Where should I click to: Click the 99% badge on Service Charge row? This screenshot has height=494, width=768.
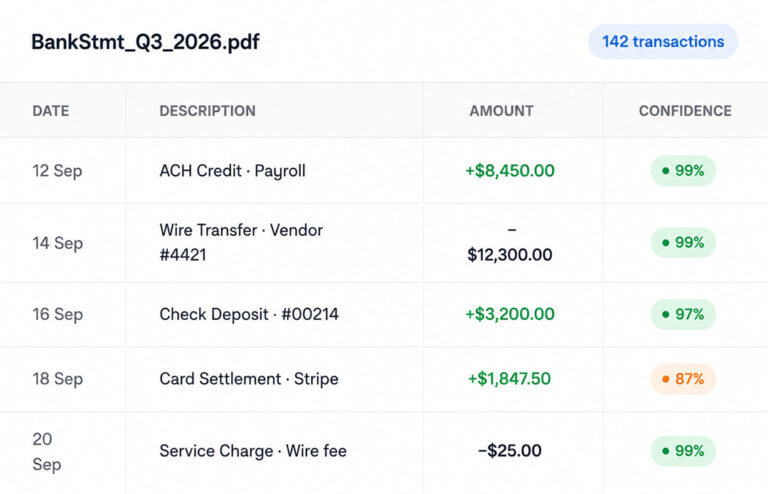pos(683,450)
